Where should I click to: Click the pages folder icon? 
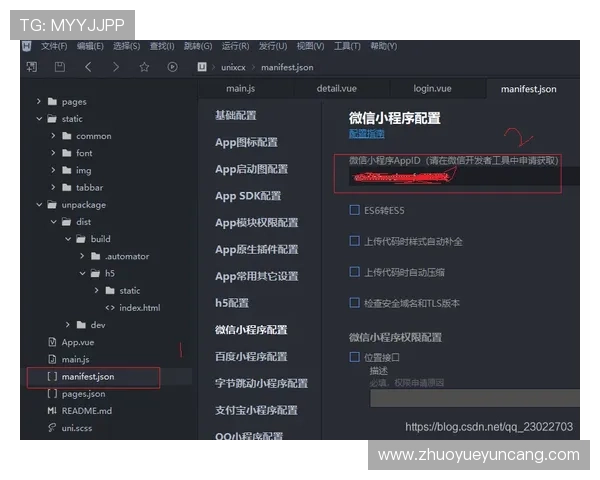click(52, 101)
